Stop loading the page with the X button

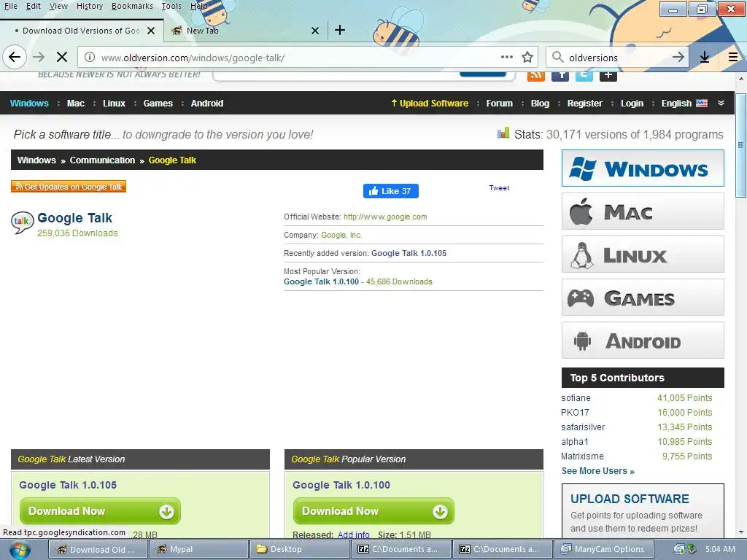coord(62,57)
